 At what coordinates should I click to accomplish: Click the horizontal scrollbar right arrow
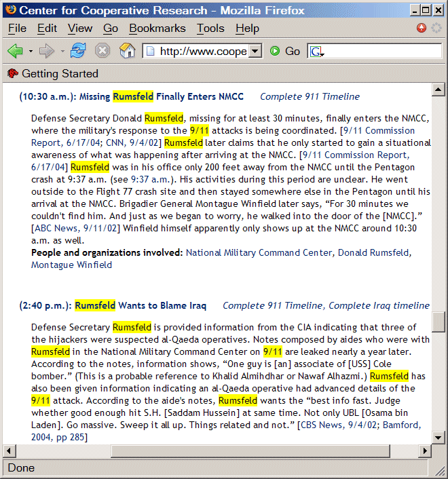click(x=425, y=451)
